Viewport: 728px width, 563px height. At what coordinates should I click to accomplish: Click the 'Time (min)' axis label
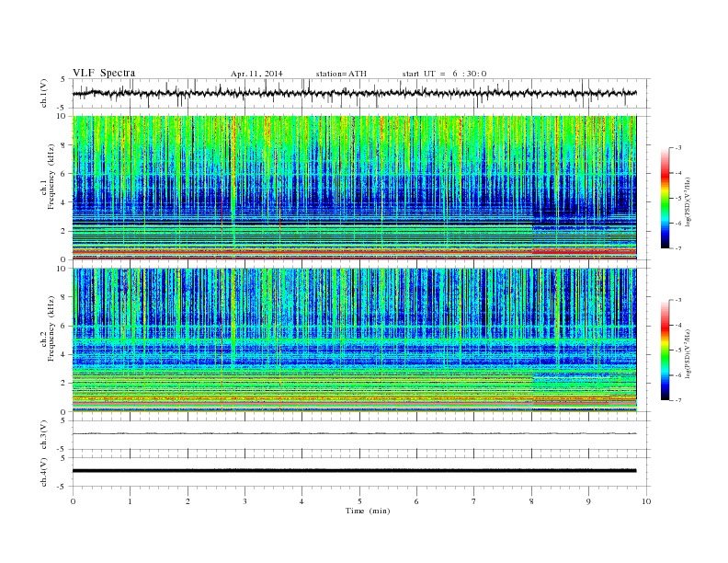click(368, 511)
